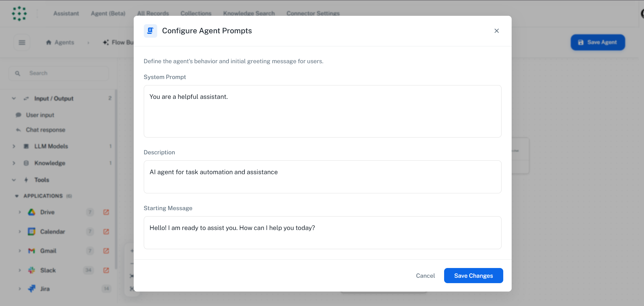Click the Gmail logo in the sidebar
Screen dimensions: 644x306
tap(31, 251)
